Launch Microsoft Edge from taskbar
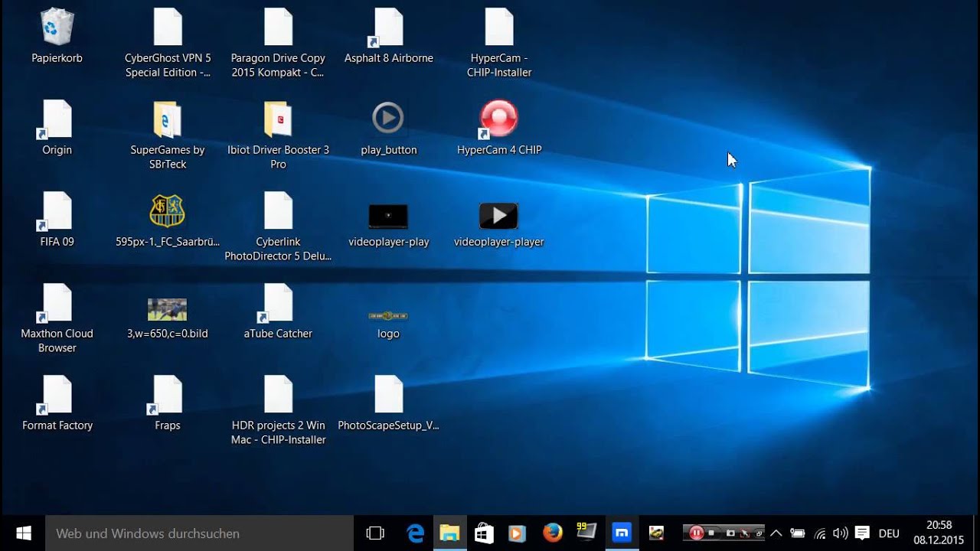 [416, 533]
